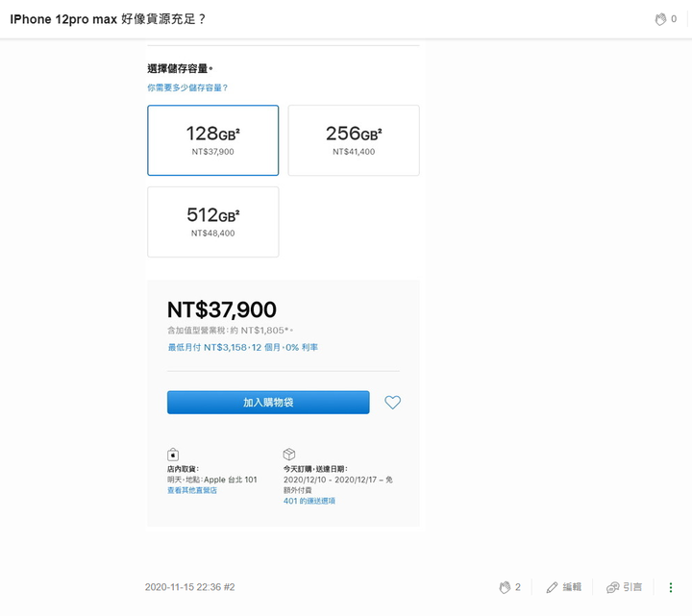692x616 pixels.
Task: Open the monthly payment NT$3,158 link
Action: 243,347
